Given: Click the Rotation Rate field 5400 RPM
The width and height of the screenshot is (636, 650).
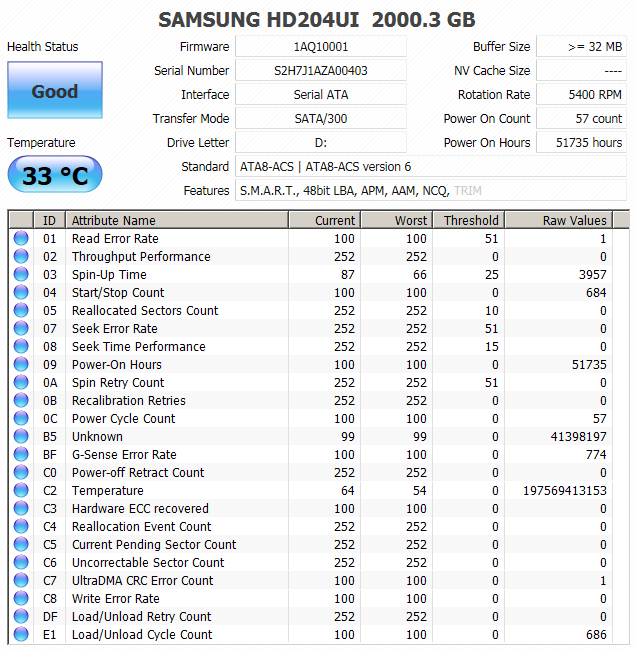Looking at the screenshot, I should coord(581,95).
